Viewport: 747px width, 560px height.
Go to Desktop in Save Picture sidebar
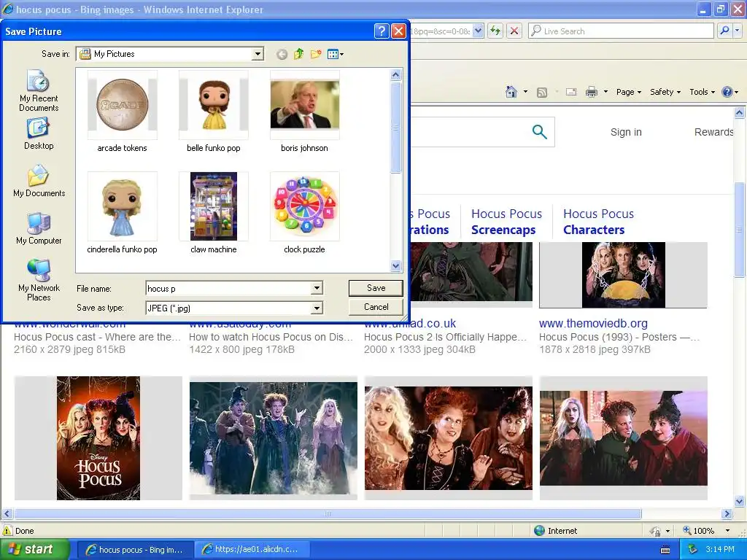pos(39,134)
